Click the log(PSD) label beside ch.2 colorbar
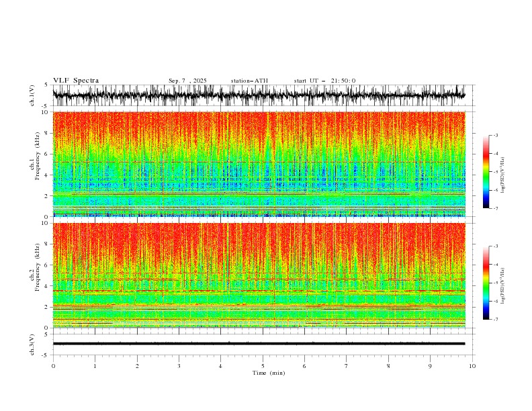The height and width of the screenshot is (411, 532). (x=503, y=286)
